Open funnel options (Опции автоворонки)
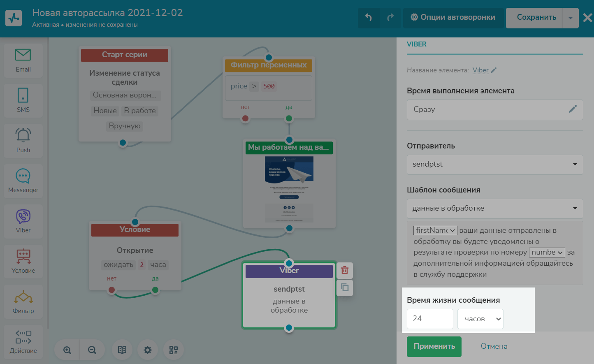Viewport: 594px width, 364px height. tap(453, 17)
